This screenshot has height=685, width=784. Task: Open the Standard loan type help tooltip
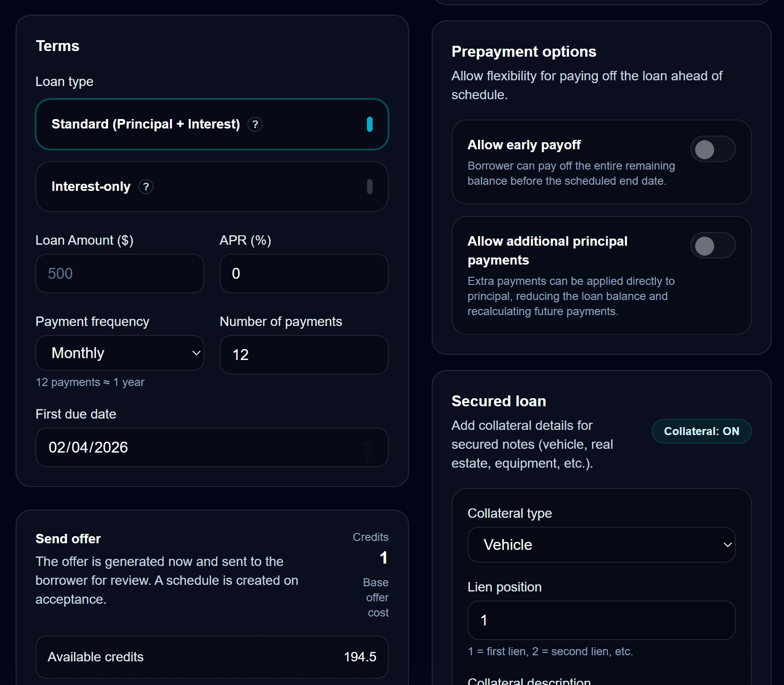[255, 124]
